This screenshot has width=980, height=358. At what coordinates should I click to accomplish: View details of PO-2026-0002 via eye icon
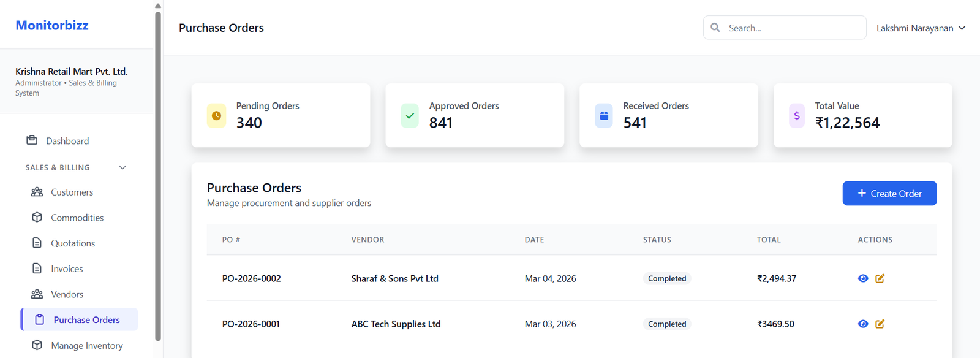coord(863,278)
